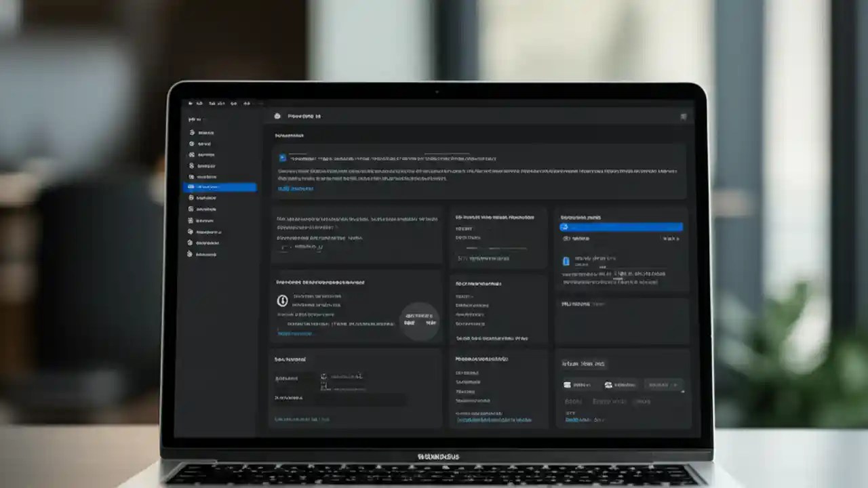Click the blue link at the bottom of the form card
868x488 pixels.
[302, 419]
